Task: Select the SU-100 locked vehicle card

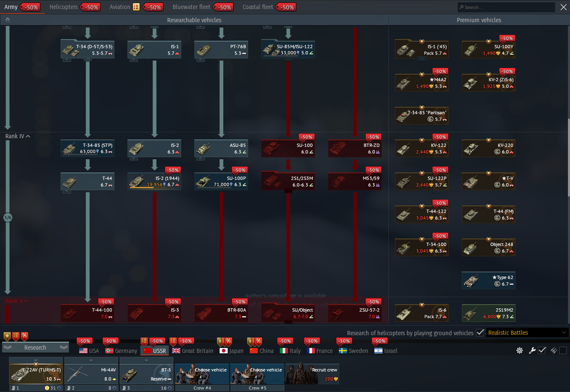Action: [288, 148]
